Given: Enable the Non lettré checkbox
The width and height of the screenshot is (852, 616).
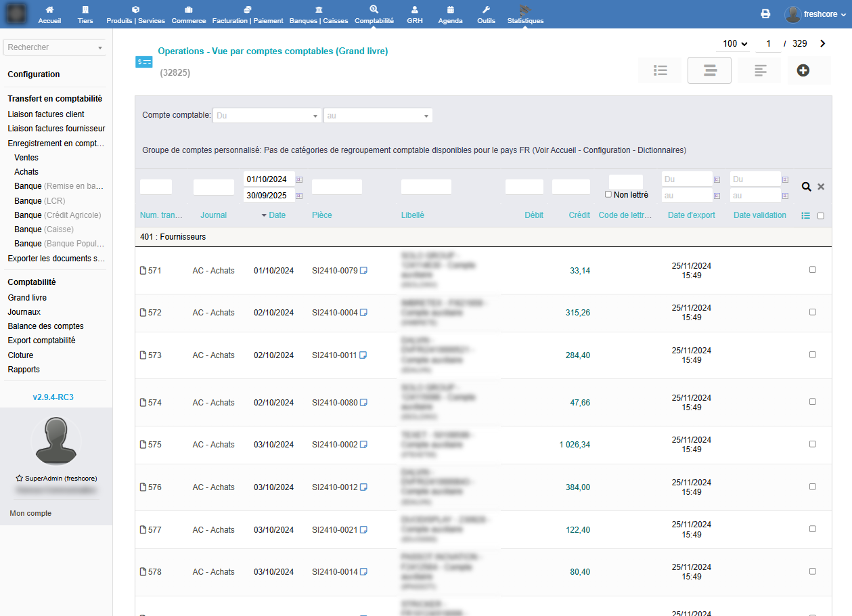Looking at the screenshot, I should coord(608,195).
